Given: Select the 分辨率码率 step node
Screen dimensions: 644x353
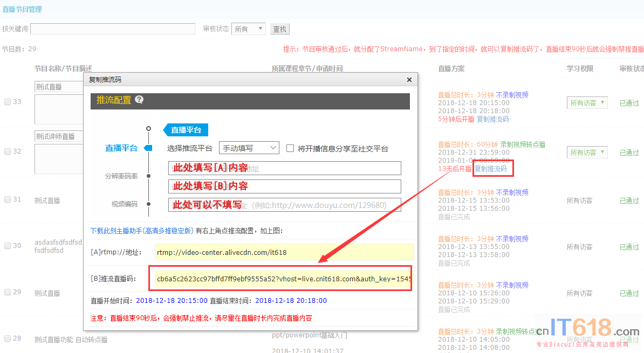Looking at the screenshot, I should pyautogui.click(x=148, y=176).
